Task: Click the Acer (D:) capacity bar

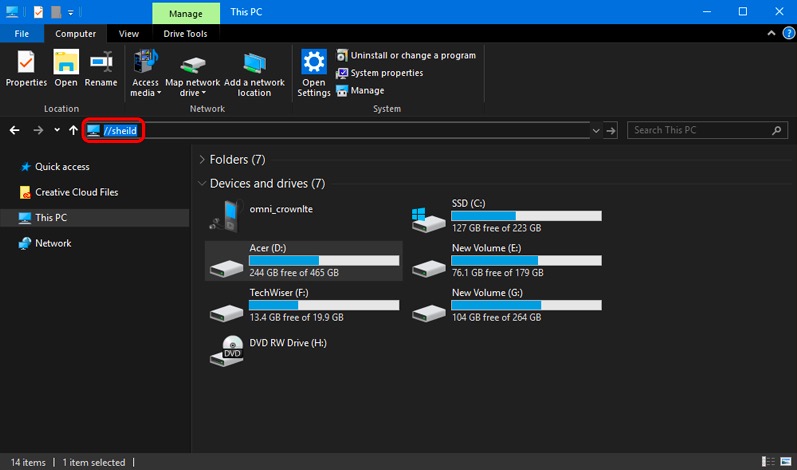Action: click(x=324, y=260)
